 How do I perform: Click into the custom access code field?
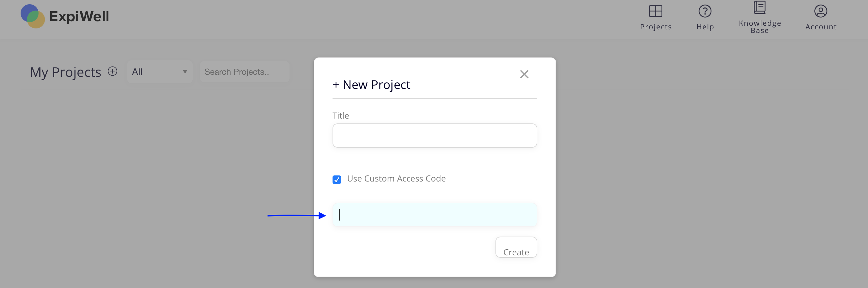click(x=434, y=215)
